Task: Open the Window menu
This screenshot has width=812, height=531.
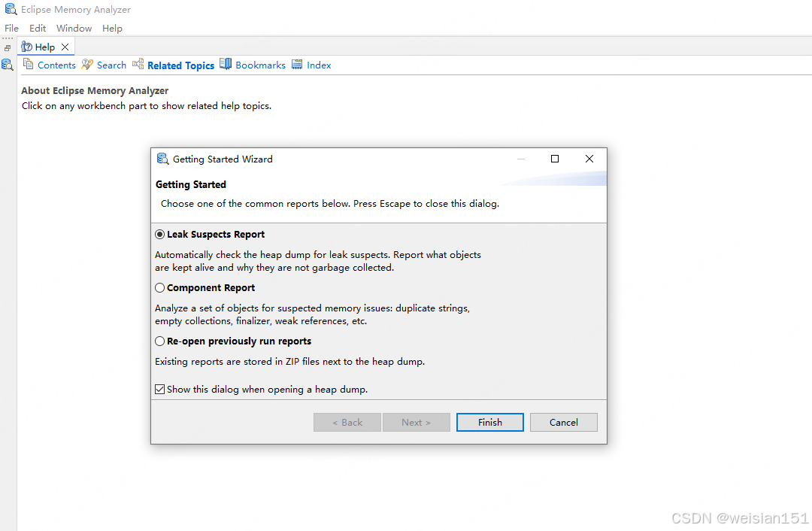Action: (74, 29)
